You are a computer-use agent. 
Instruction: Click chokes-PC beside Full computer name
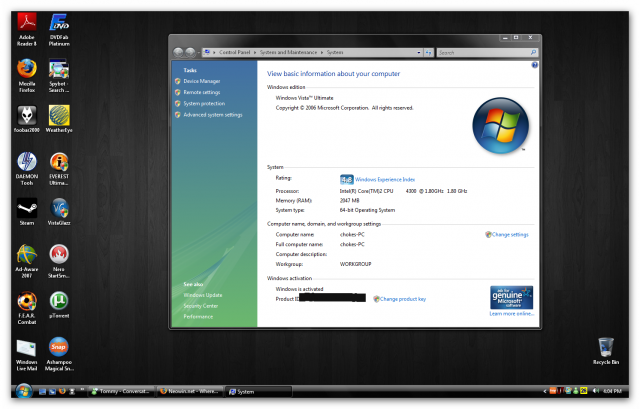(x=352, y=245)
